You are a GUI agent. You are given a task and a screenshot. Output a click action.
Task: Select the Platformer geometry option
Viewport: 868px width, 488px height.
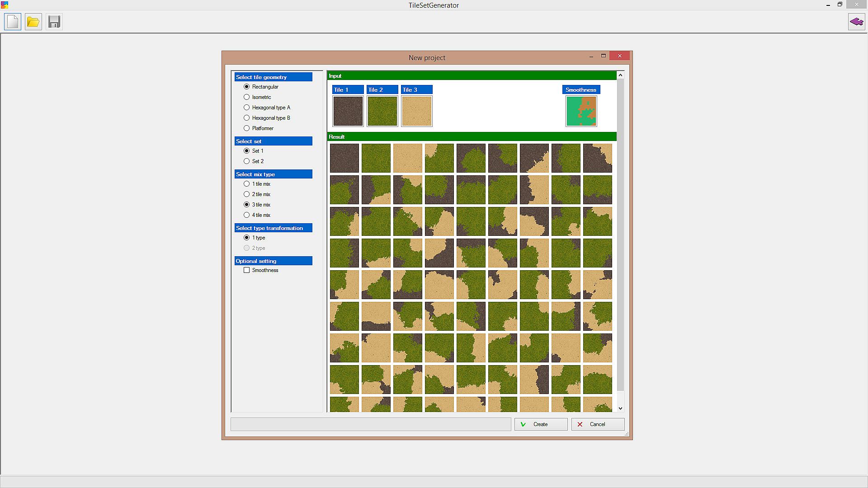(x=247, y=128)
